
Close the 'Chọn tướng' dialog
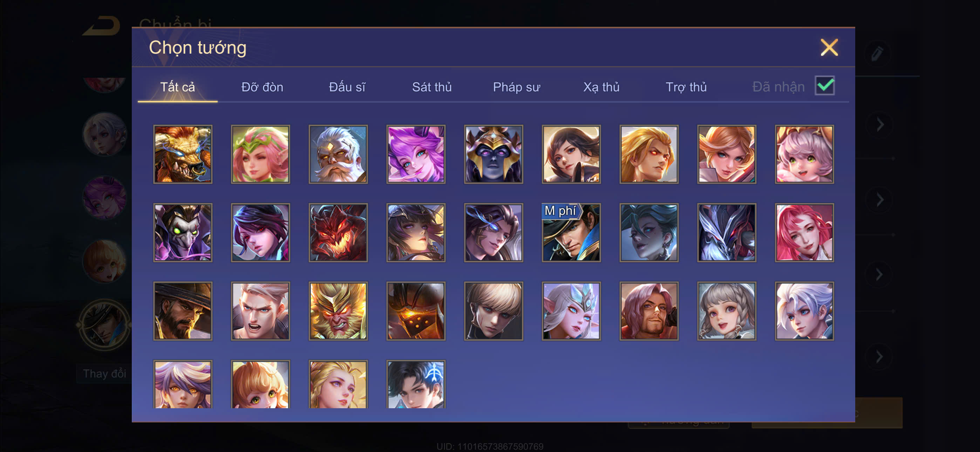click(x=829, y=48)
